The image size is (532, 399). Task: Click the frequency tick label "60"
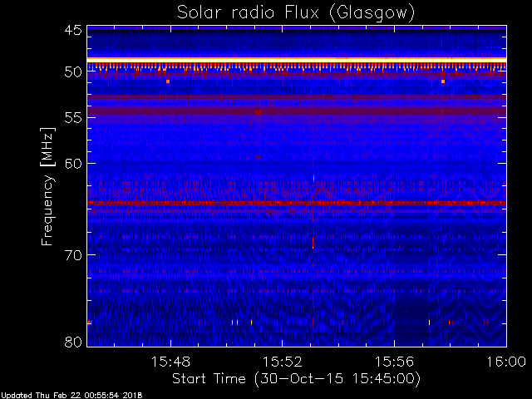pos(73,164)
